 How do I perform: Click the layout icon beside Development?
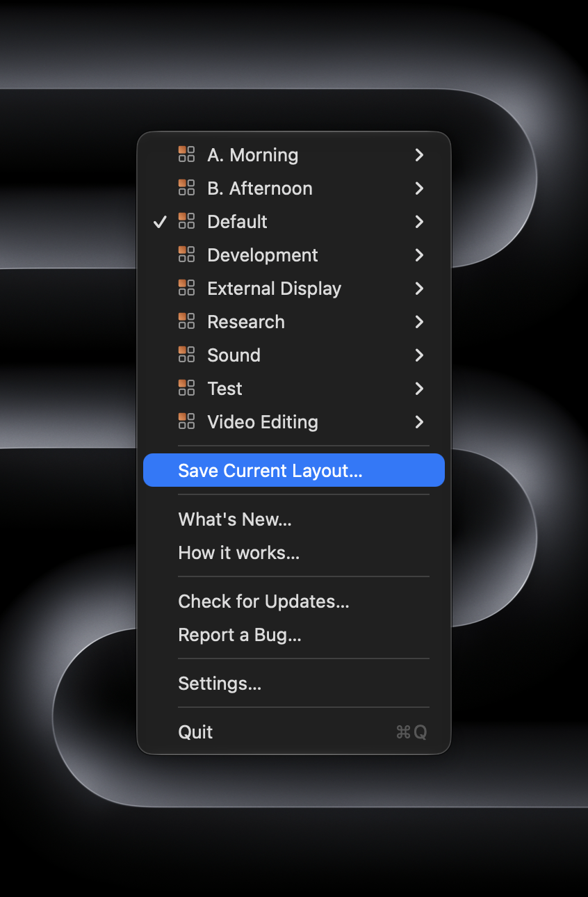[186, 254]
